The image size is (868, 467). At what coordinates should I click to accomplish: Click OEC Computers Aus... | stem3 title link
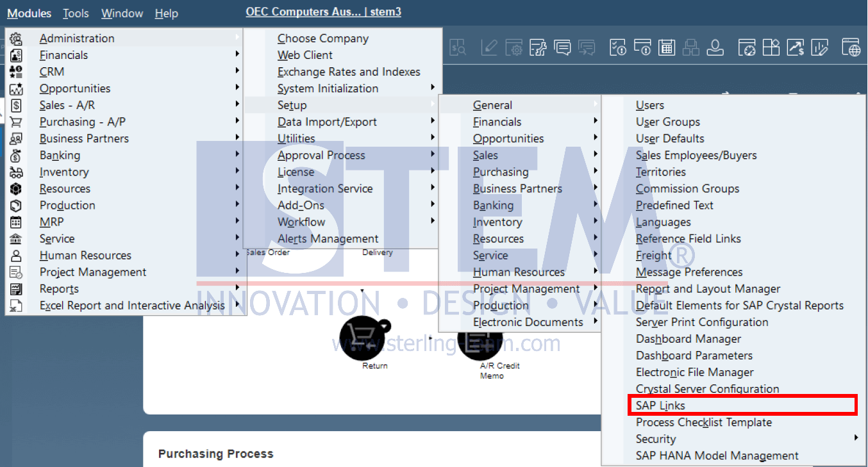pos(324,12)
